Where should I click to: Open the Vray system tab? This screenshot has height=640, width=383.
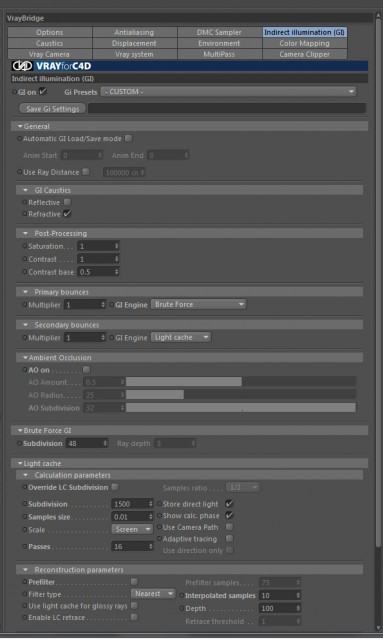(134, 54)
